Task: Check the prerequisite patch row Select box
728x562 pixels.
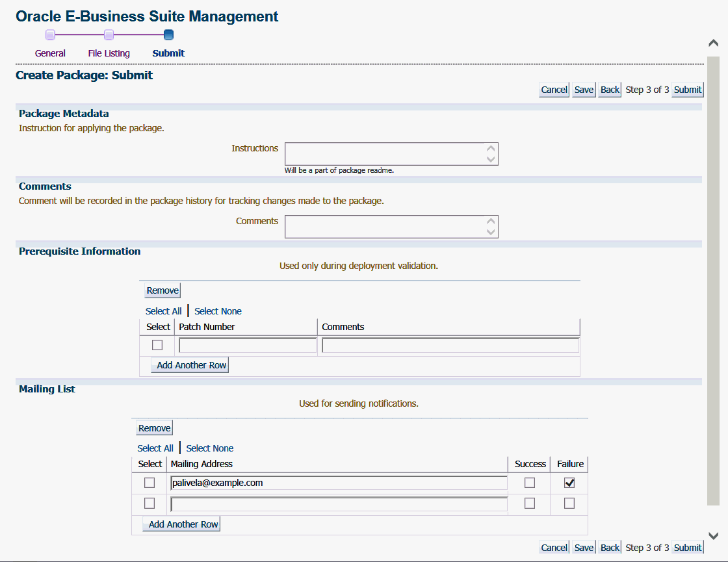Action: [157, 345]
